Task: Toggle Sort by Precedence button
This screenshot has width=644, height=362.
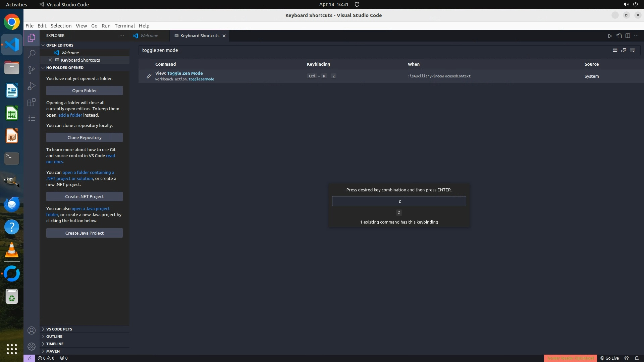Action: pos(624,50)
